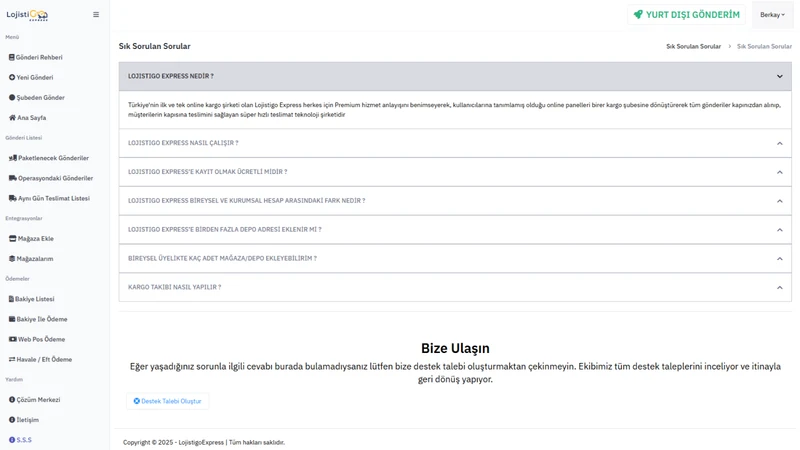Click BİREYSEL VE KURUMSAL HESAP question text
Viewport: 800px width, 450px height.
[x=246, y=201]
